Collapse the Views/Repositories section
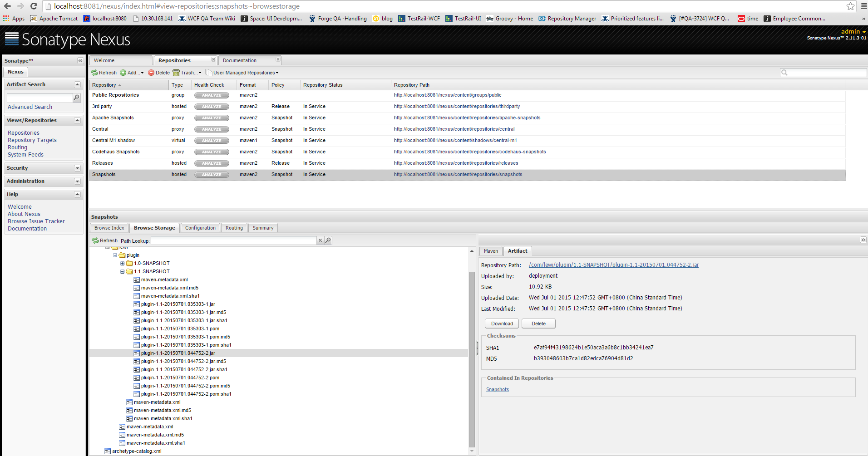868x456 pixels. [x=77, y=121]
